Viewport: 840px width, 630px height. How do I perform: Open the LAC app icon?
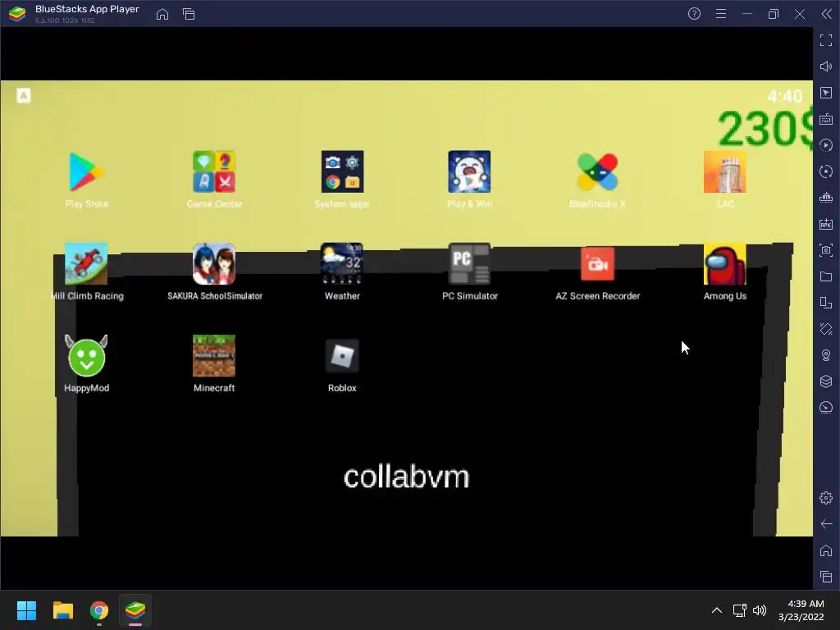click(x=725, y=172)
